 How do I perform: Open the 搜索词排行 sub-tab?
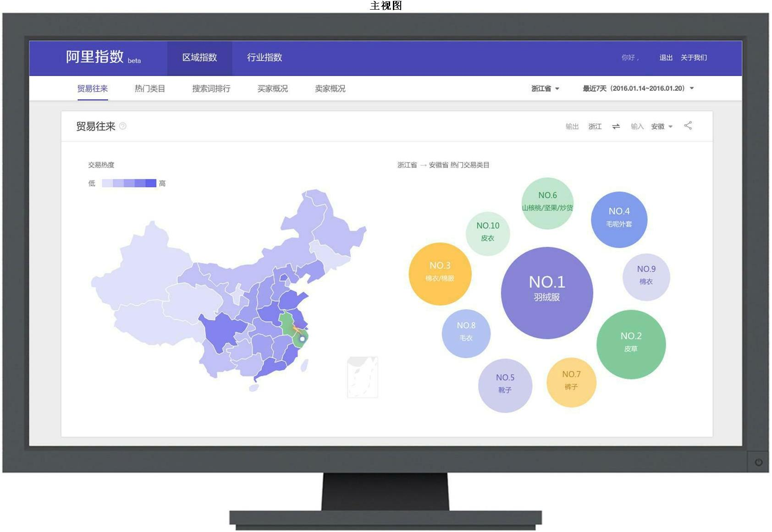(211, 88)
